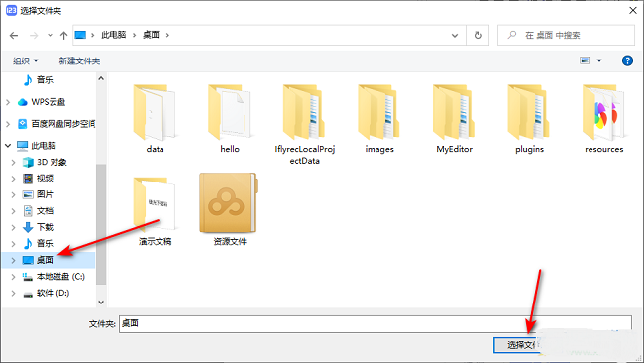644x363 pixels.
Task: Expand the 本地磁盘 (C:) tree node
Action: pyautogui.click(x=13, y=277)
